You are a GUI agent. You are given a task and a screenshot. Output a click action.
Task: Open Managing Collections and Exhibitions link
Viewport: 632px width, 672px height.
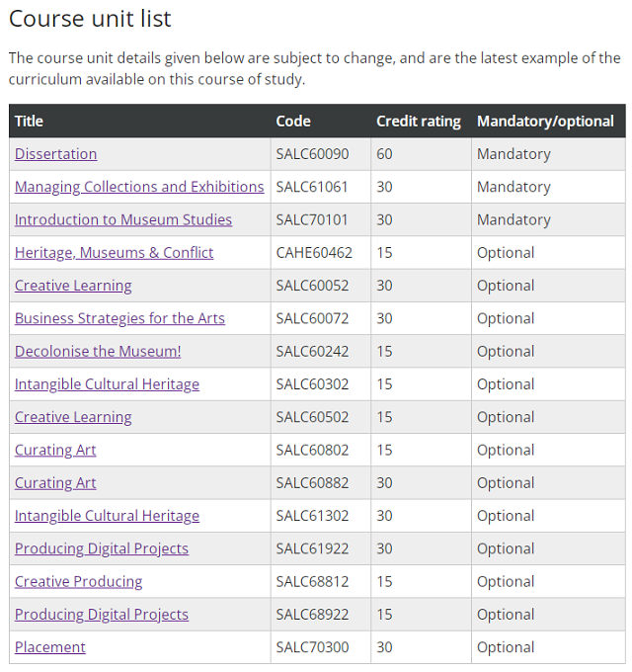click(139, 187)
